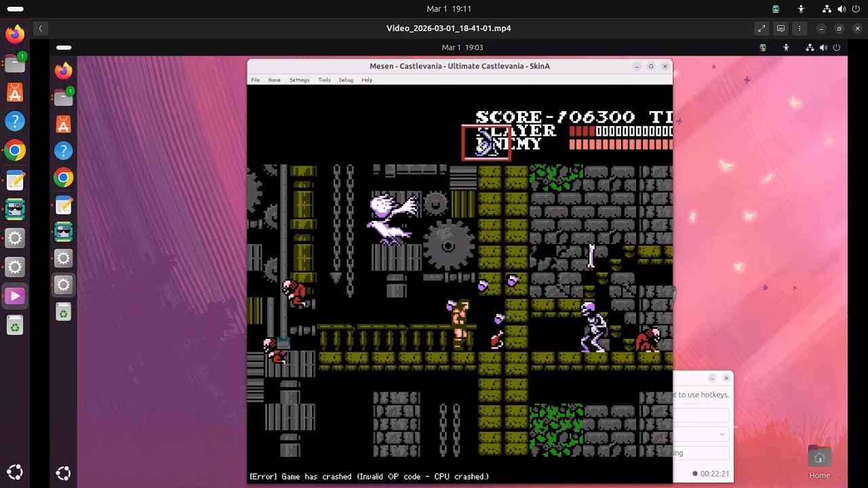Open the video player's three-dot menu
The image size is (868, 488).
click(800, 28)
